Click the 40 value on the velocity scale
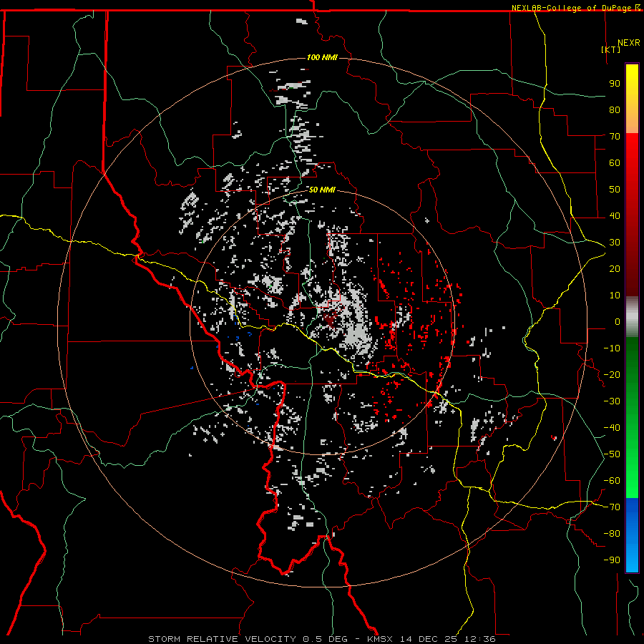644x644 pixels. (x=615, y=215)
